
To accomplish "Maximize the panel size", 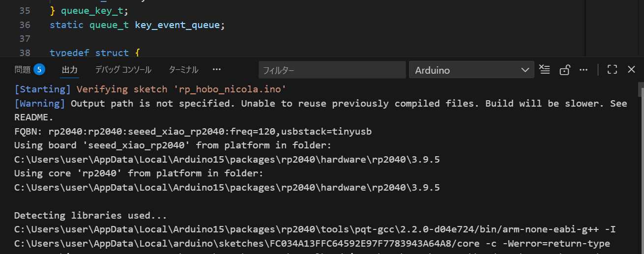I will click(612, 70).
